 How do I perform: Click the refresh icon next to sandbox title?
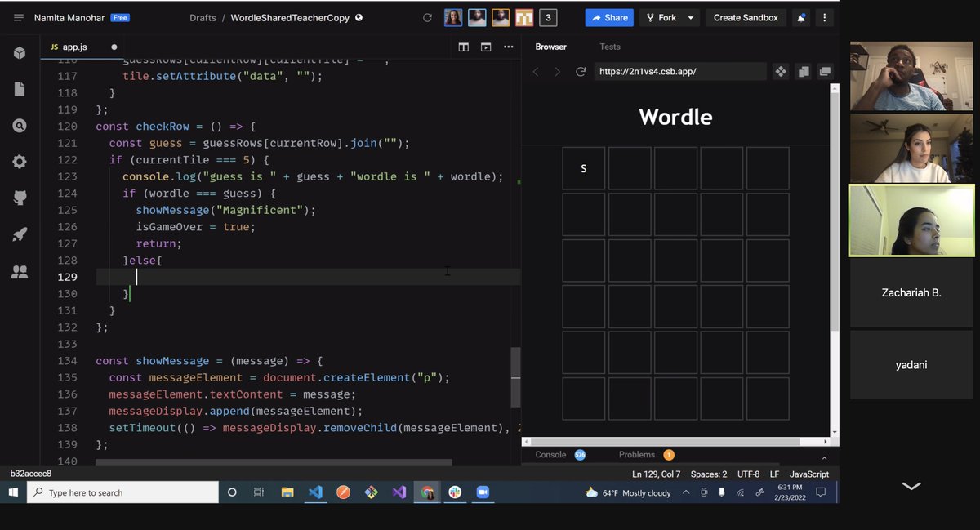coord(427,17)
